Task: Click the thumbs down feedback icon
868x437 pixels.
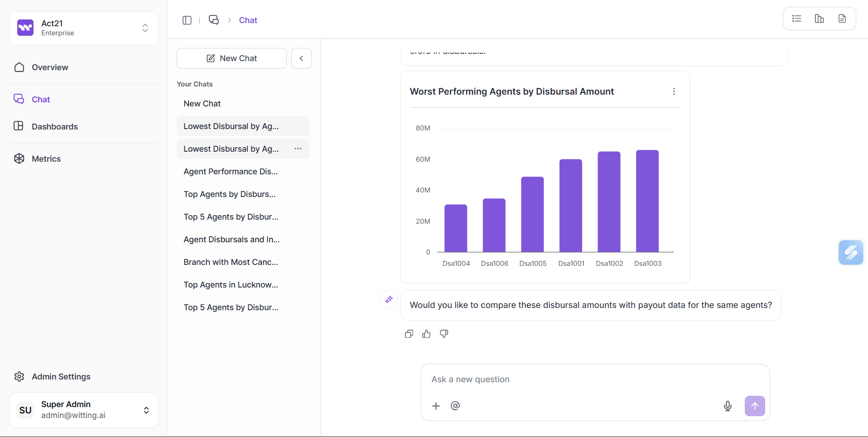Action: [444, 334]
